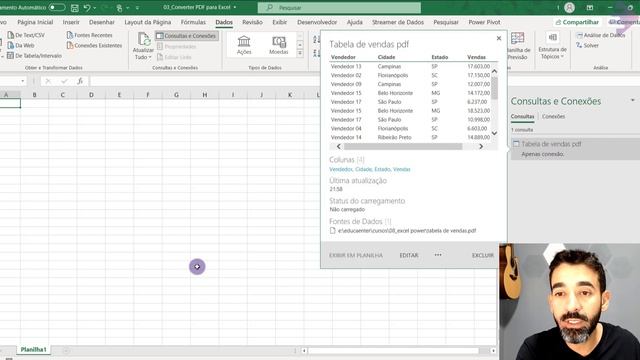
Task: Click Ribeirão Preto cell in preview
Action: pyautogui.click(x=394, y=138)
